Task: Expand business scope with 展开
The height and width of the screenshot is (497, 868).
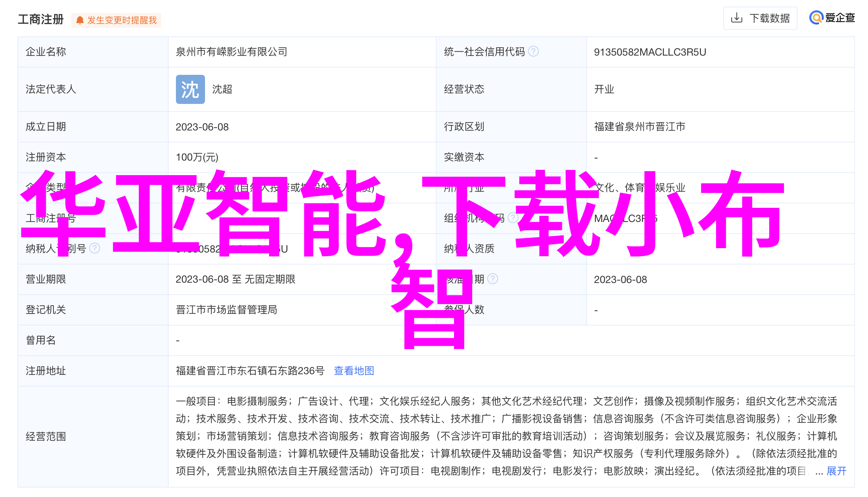Action: [836, 471]
